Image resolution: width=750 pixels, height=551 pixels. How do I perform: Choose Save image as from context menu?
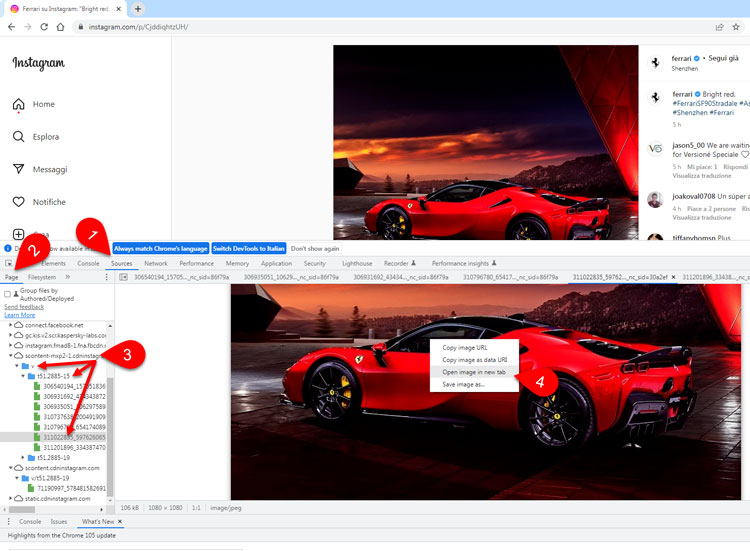coord(463,385)
